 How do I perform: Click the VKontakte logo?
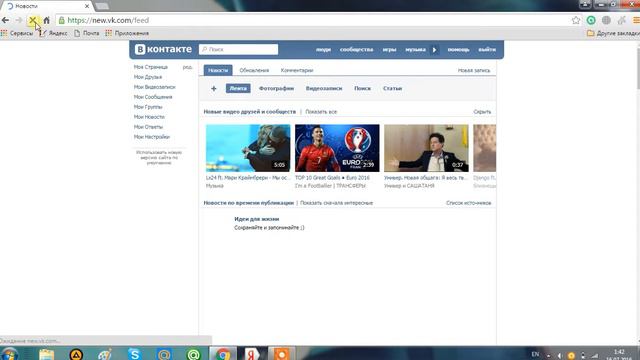[x=163, y=49]
